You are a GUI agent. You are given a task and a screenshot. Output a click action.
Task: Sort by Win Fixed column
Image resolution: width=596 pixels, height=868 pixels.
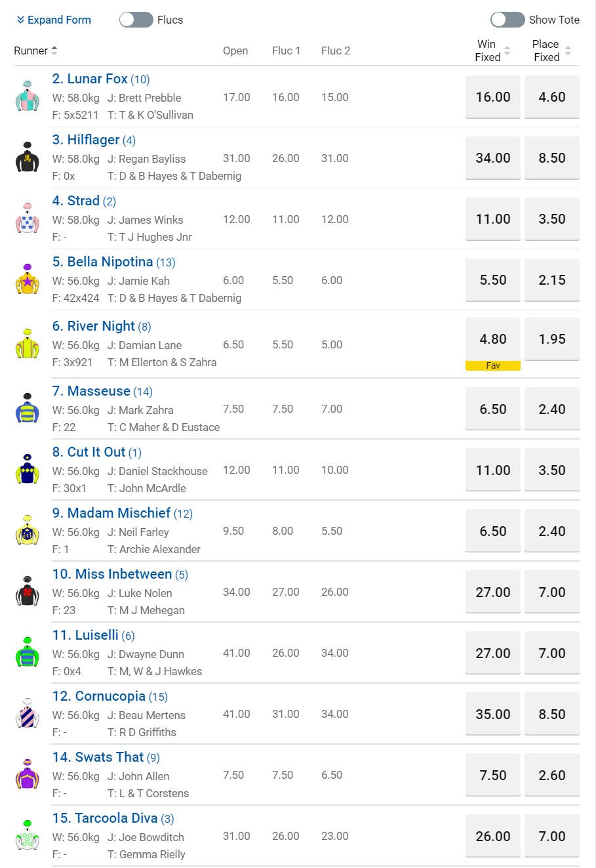pyautogui.click(x=507, y=51)
